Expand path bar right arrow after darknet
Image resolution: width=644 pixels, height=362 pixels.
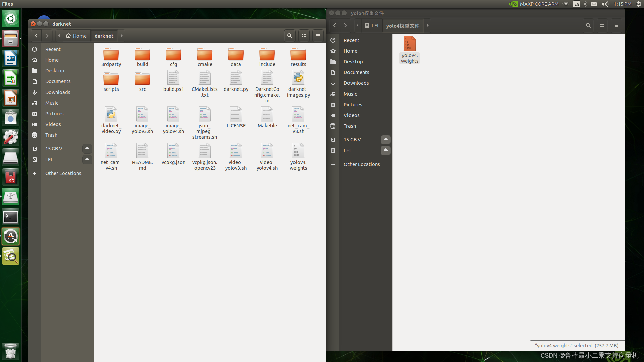(x=122, y=36)
